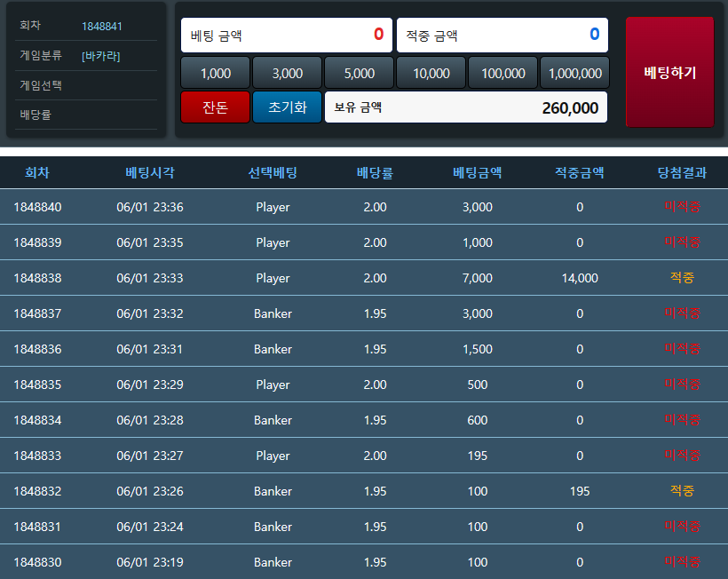Click the 적중 금액 field
728x579 pixels.
502,35
